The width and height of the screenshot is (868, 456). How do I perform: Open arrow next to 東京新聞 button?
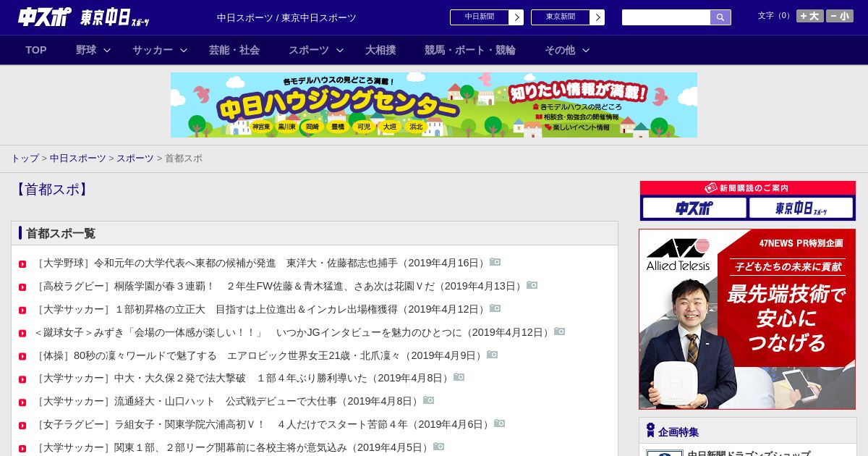tap(597, 17)
